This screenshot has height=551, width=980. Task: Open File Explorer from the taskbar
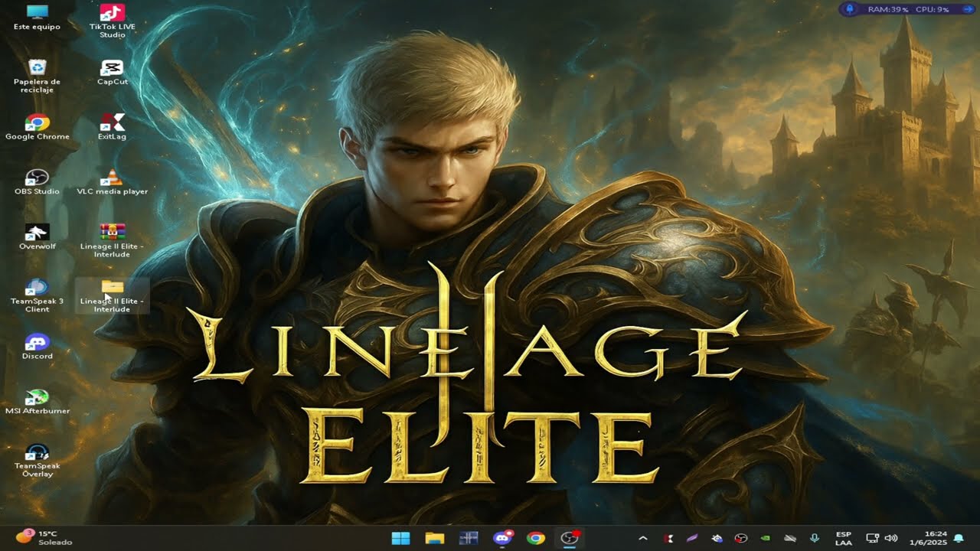434,538
